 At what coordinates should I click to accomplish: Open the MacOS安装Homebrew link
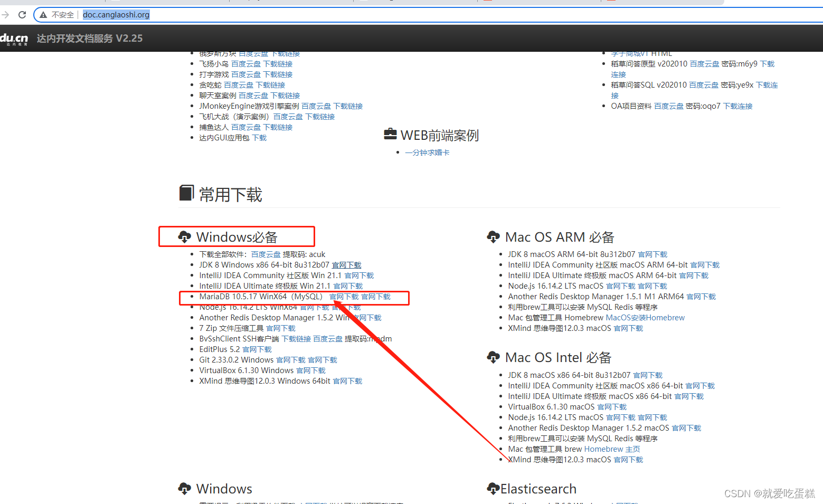645,318
